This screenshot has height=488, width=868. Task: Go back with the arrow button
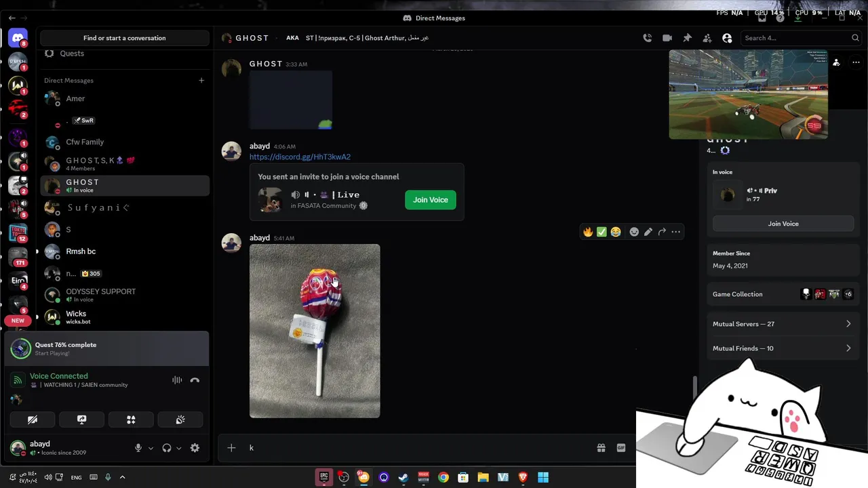pos(12,18)
